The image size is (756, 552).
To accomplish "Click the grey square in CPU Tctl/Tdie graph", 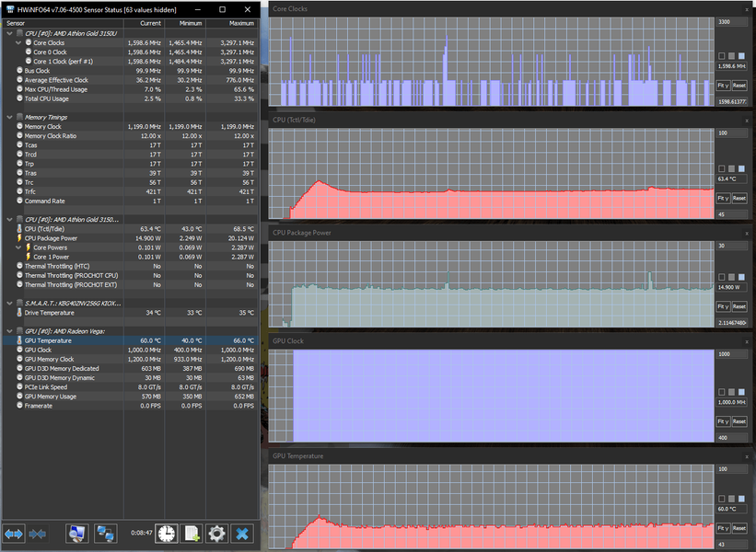I will coord(731,169).
